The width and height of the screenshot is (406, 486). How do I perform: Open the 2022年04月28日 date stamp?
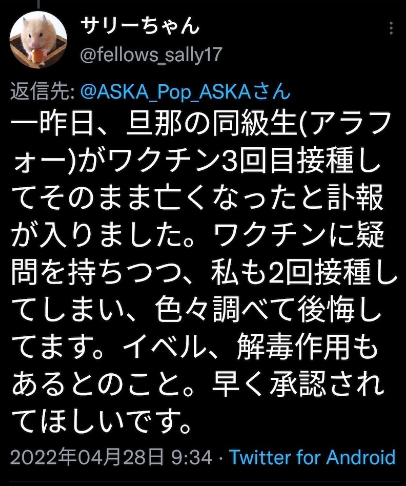click(x=87, y=457)
